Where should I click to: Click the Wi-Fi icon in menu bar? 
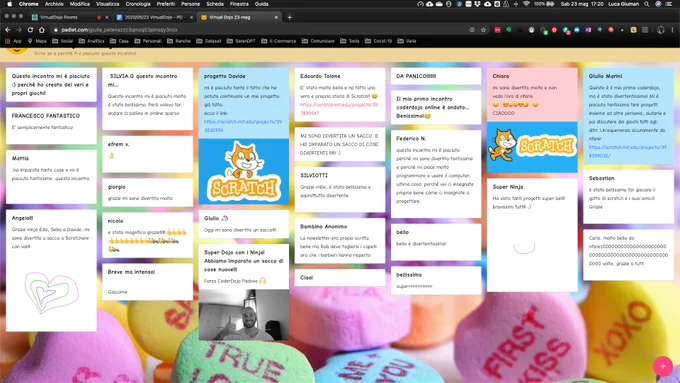point(526,4)
